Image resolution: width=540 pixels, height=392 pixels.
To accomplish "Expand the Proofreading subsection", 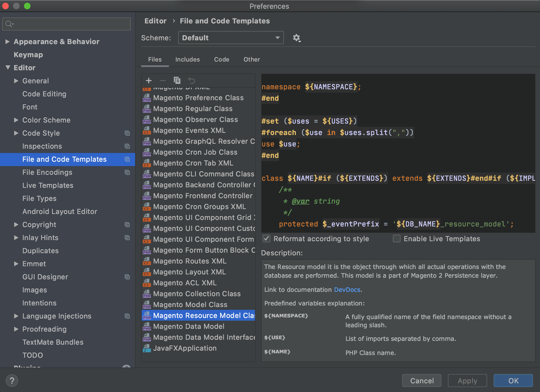I will (16, 329).
